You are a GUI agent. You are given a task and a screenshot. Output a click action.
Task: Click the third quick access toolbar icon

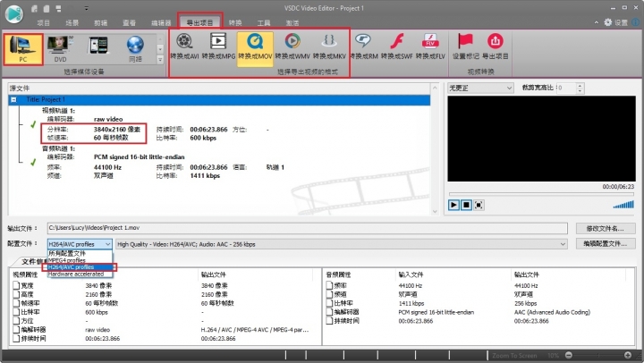[58, 8]
